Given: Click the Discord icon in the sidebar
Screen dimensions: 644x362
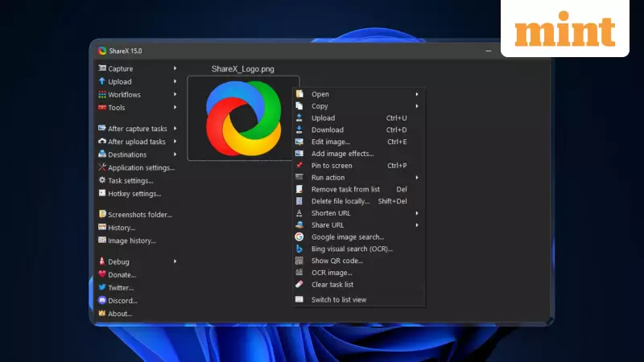Looking at the screenshot, I should click(x=102, y=300).
